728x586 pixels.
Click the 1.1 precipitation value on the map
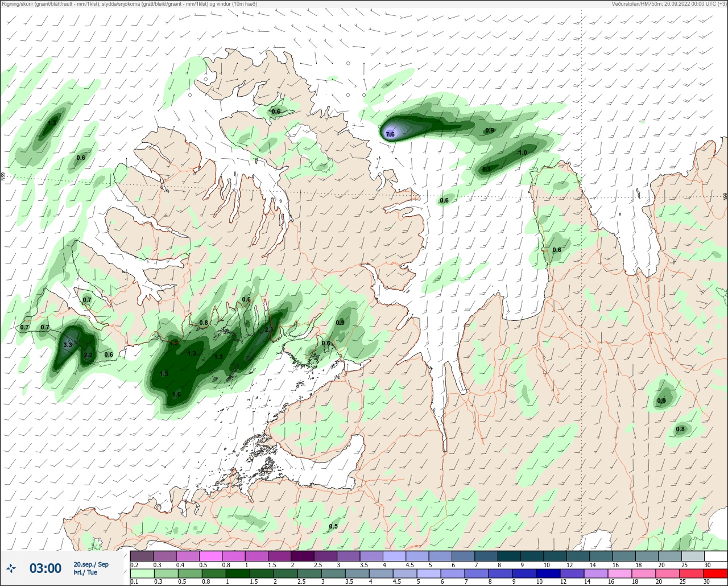[x=486, y=169]
